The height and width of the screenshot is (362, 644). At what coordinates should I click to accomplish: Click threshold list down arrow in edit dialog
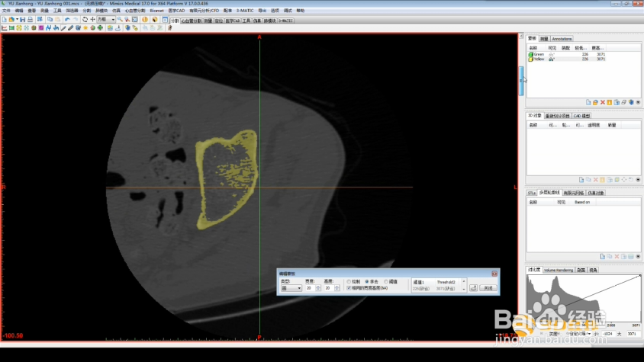pos(464,289)
